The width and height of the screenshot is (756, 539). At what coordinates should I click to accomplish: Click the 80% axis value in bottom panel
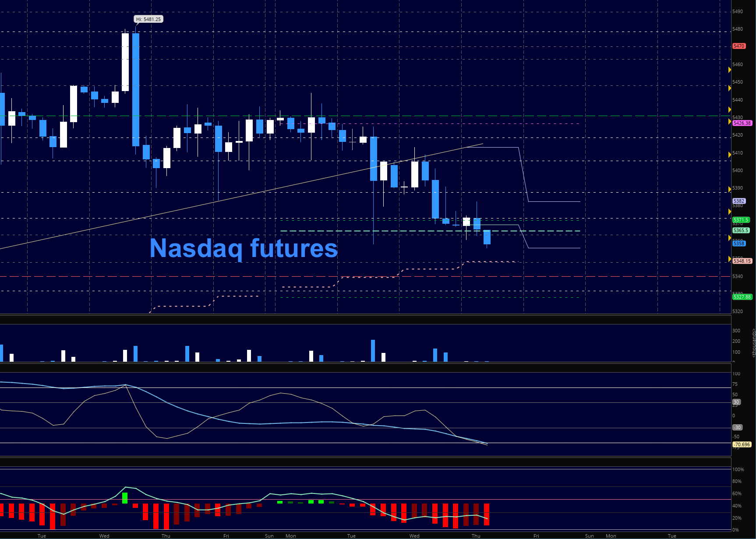(x=737, y=481)
